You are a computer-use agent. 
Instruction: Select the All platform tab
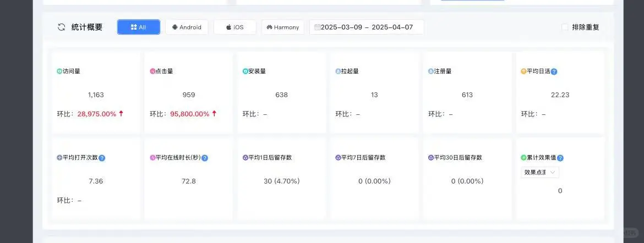(x=139, y=27)
